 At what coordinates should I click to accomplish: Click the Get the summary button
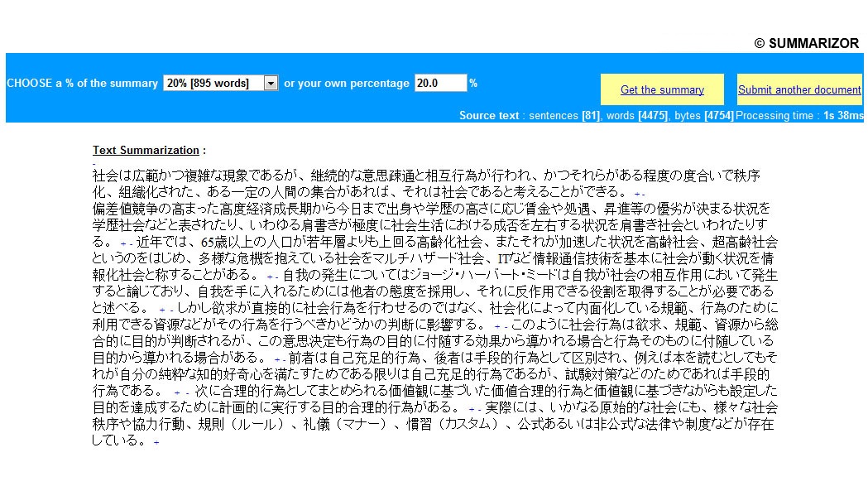pos(662,89)
